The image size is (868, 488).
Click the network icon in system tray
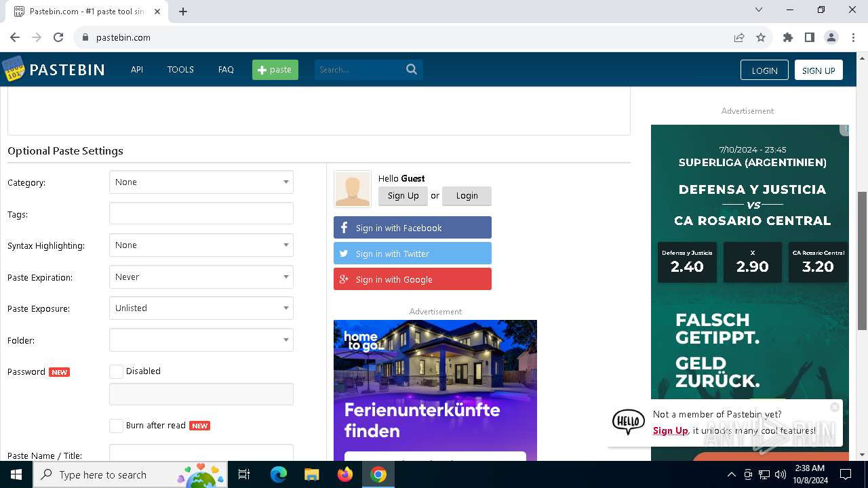pos(764,474)
